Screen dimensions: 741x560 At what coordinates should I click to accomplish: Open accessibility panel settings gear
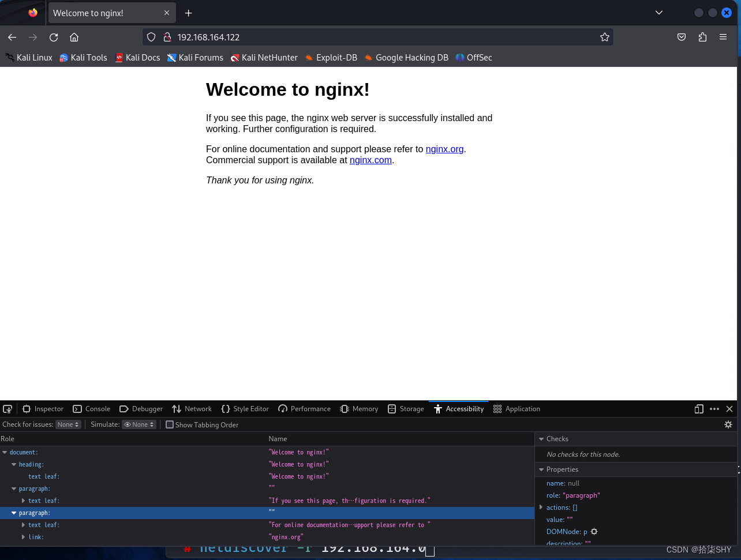728,424
